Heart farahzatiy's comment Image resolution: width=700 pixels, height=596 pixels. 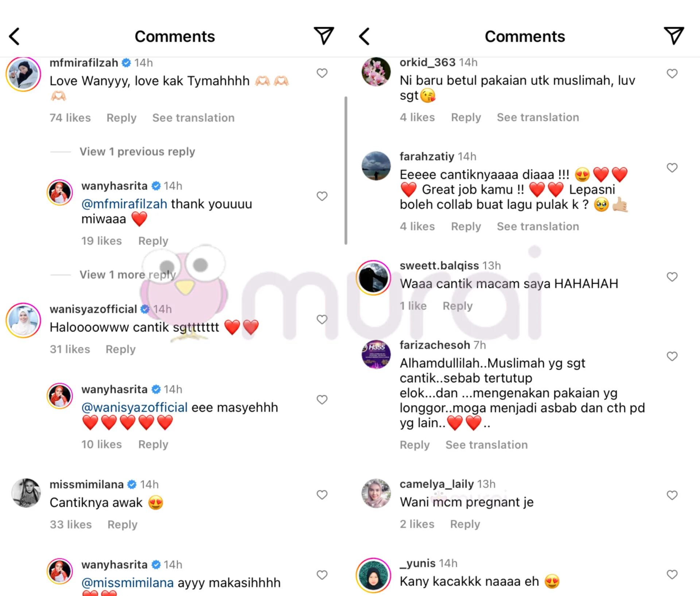[x=672, y=168]
